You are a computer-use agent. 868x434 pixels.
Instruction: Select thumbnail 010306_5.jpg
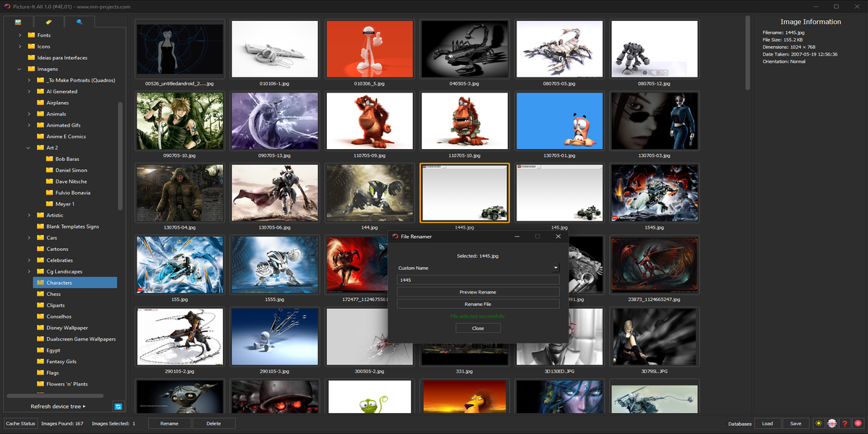point(370,48)
